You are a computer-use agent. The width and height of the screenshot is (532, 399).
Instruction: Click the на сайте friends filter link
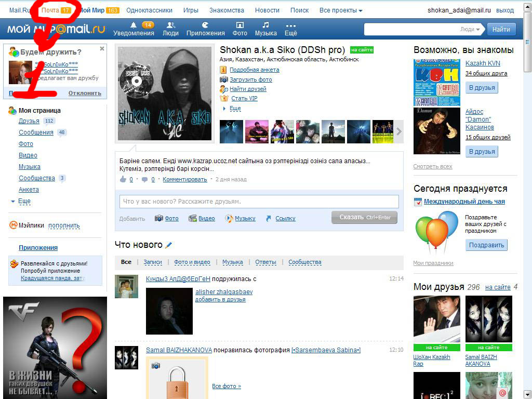(498, 287)
